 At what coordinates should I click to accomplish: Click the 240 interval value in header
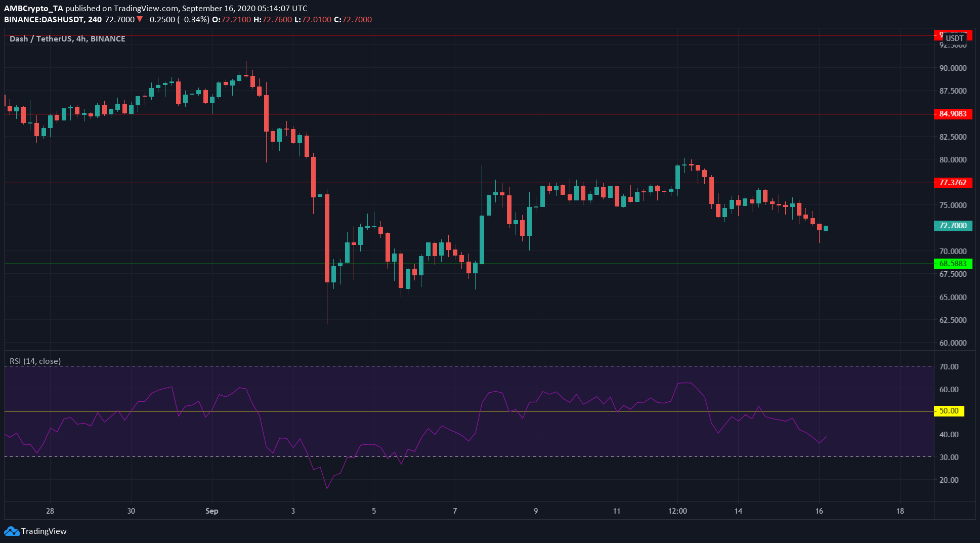[95, 20]
